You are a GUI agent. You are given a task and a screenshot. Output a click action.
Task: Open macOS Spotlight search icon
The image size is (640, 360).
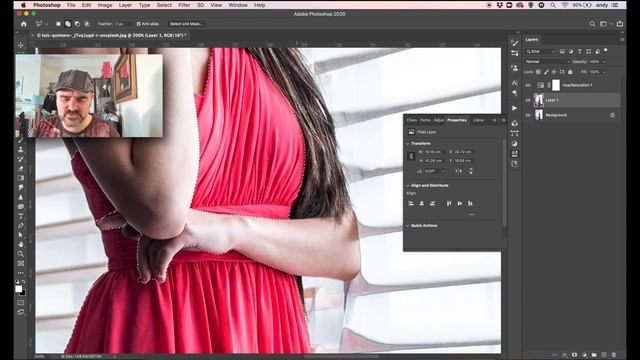553,5
